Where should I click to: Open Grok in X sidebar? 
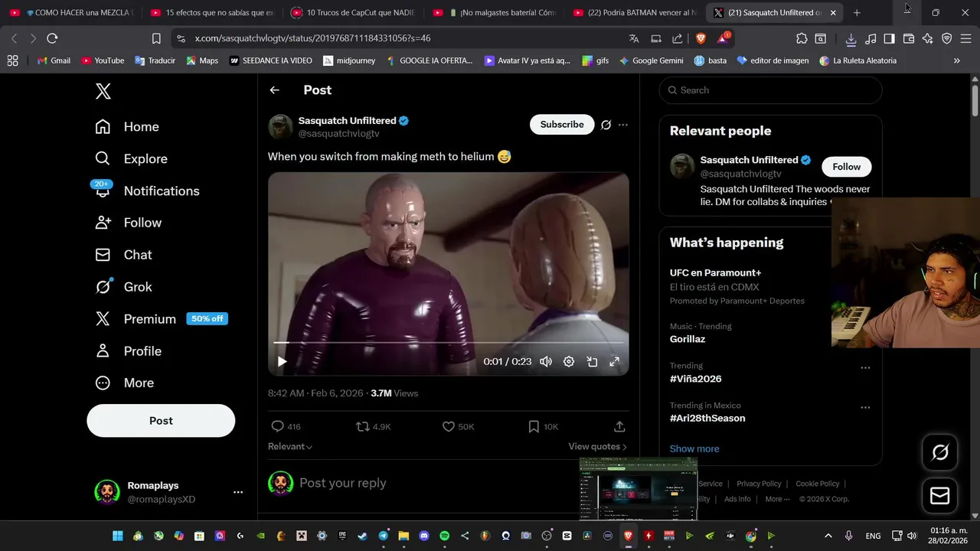click(123, 287)
